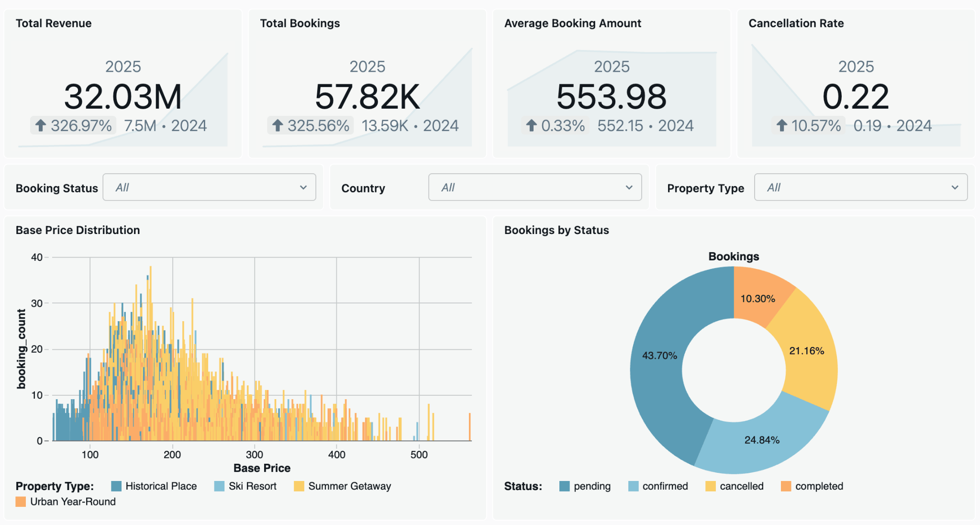This screenshot has height=525, width=980.
Task: Click the completed status legend swatch
Action: pyautogui.click(x=786, y=486)
